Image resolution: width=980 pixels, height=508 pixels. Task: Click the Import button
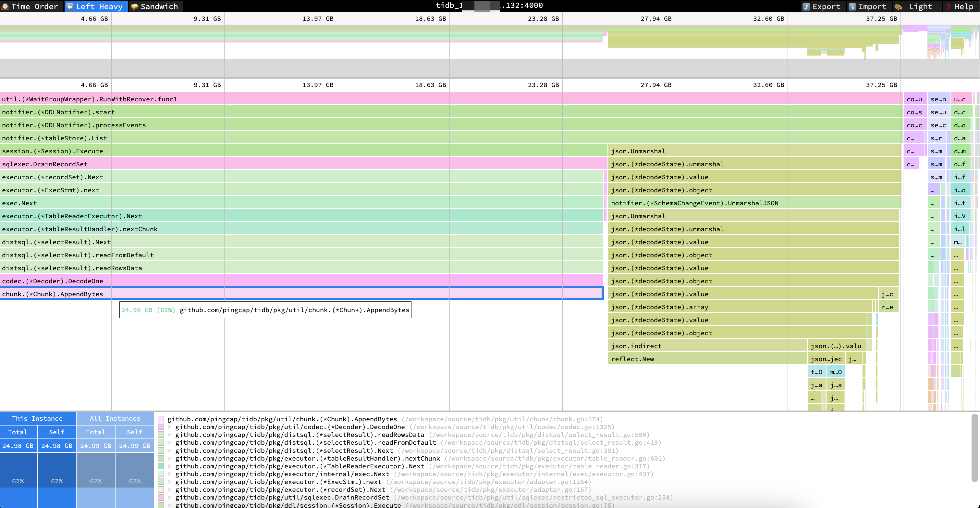point(868,6)
